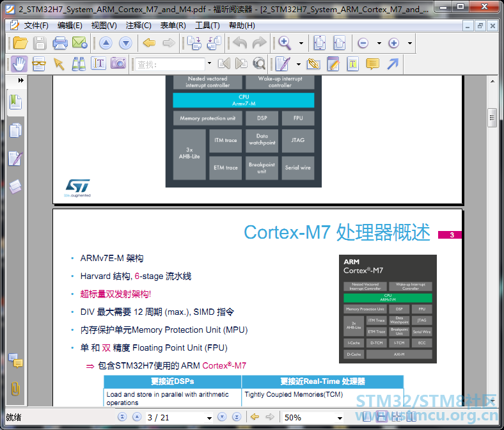Go back with the yellow left arrow
The width and height of the screenshot is (504, 430).
[x=149, y=43]
